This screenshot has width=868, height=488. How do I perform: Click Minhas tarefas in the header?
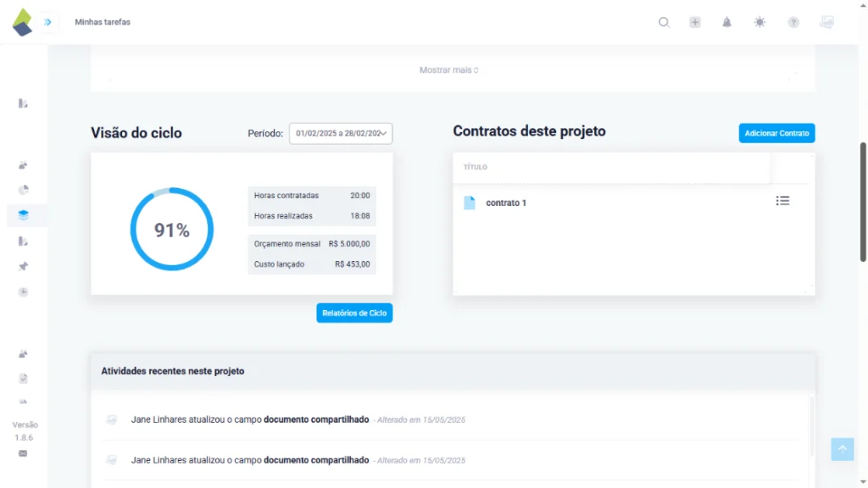tap(103, 22)
